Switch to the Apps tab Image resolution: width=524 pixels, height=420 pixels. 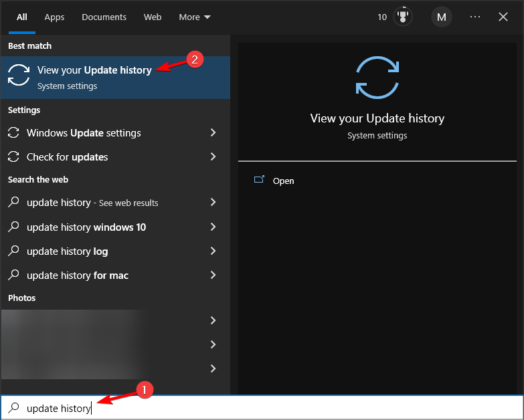click(x=54, y=17)
